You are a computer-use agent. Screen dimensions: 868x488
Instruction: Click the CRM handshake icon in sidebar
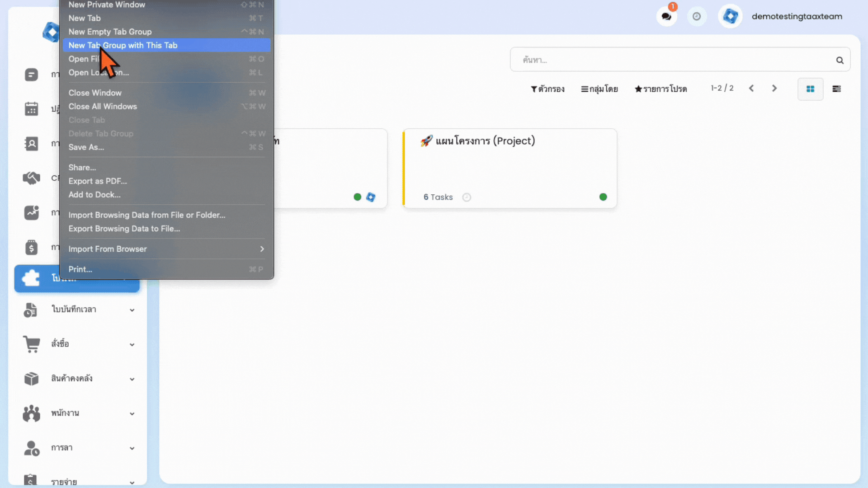click(x=31, y=178)
